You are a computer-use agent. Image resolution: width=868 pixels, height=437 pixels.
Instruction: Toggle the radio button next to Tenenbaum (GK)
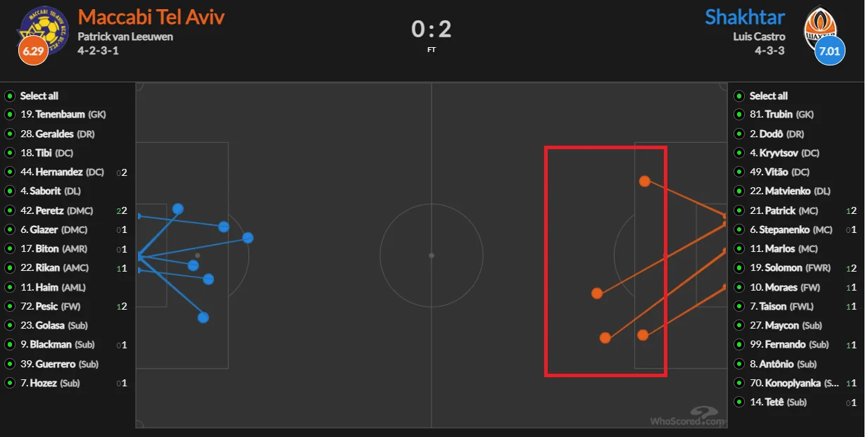[10, 115]
